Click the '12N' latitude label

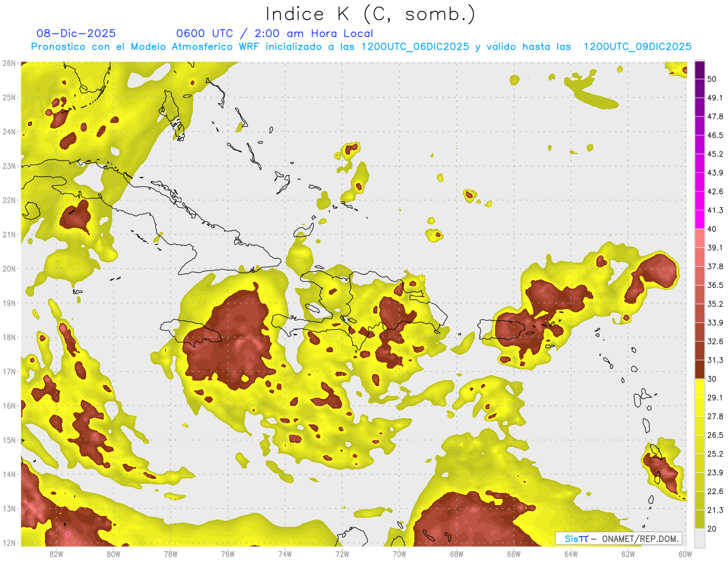point(8,543)
